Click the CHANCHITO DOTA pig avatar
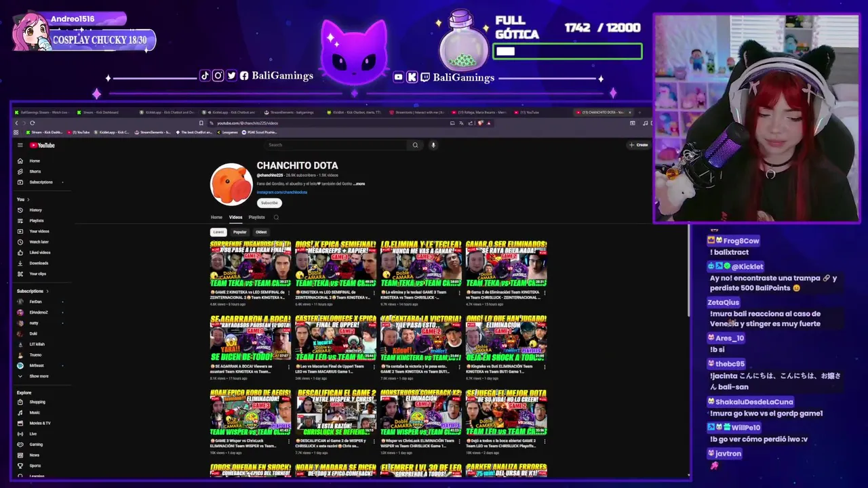The image size is (868, 488). [231, 184]
